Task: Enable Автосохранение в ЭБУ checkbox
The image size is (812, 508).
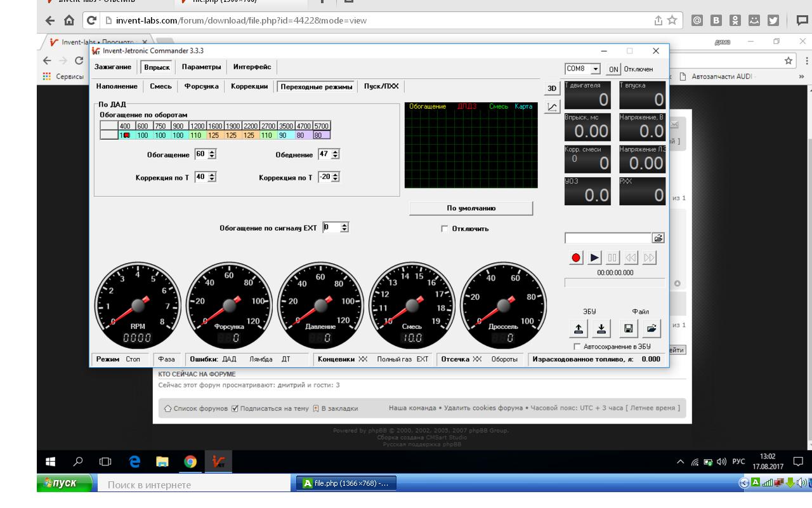Action: (x=576, y=347)
